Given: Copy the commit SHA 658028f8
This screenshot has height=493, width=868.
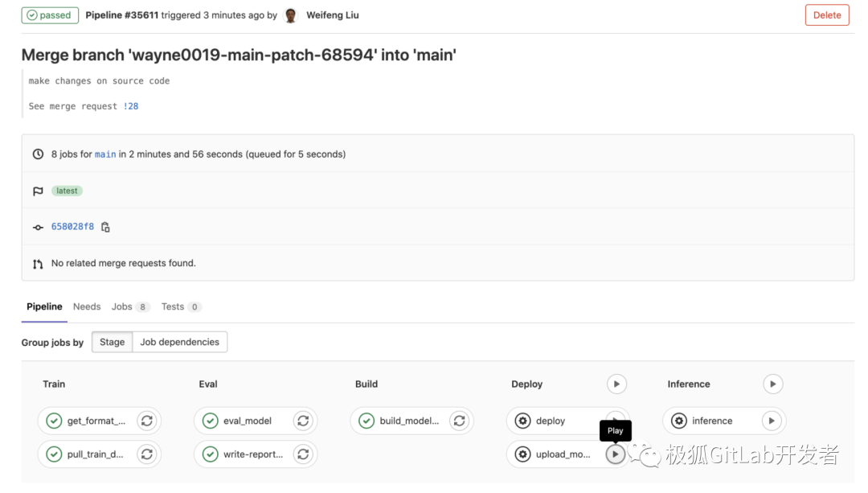Looking at the screenshot, I should 105,226.
